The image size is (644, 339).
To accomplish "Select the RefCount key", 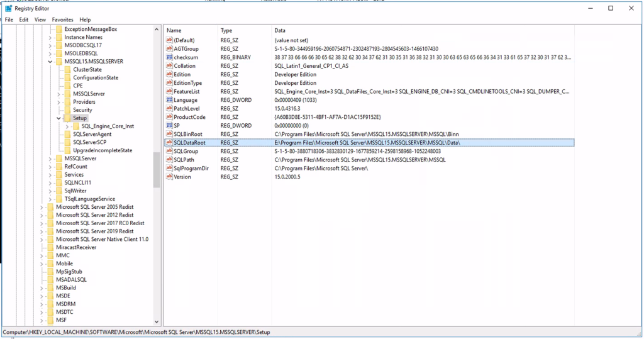I will pos(76,167).
